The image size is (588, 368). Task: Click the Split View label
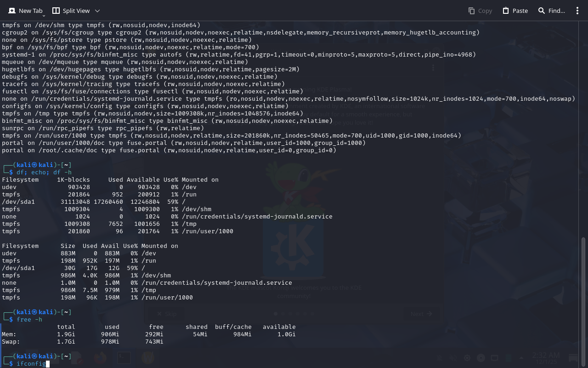coord(76,11)
